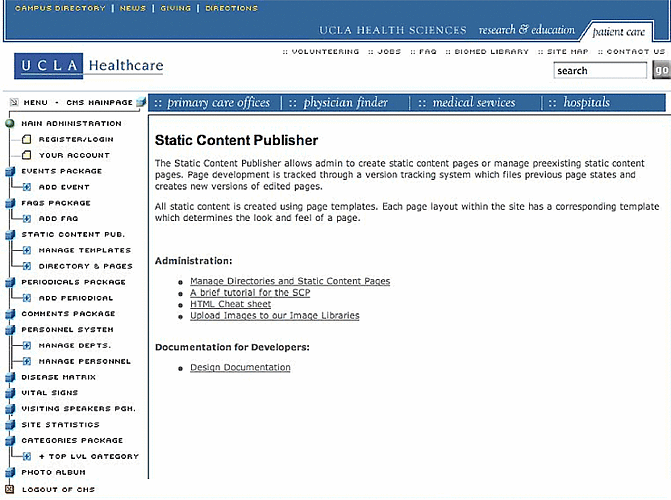This screenshot has width=671, height=500.
Task: Select Manage Personnel in the menu tree
Action: point(85,361)
